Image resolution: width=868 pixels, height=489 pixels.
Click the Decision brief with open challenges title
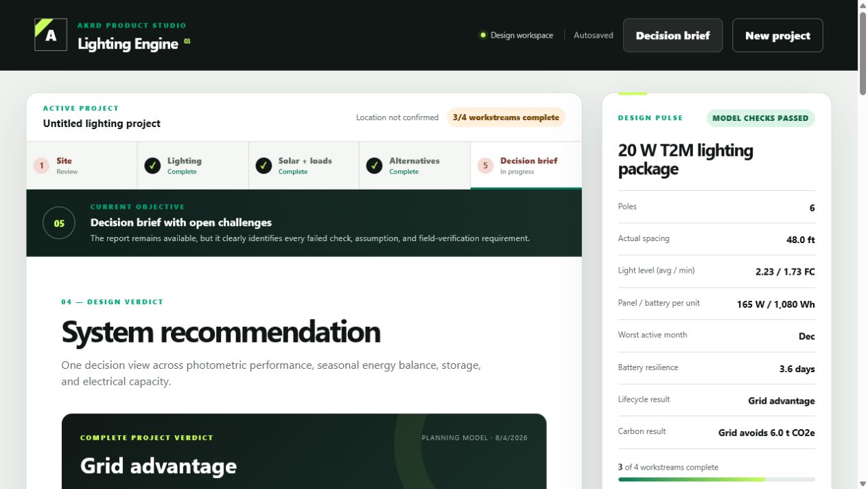point(181,223)
